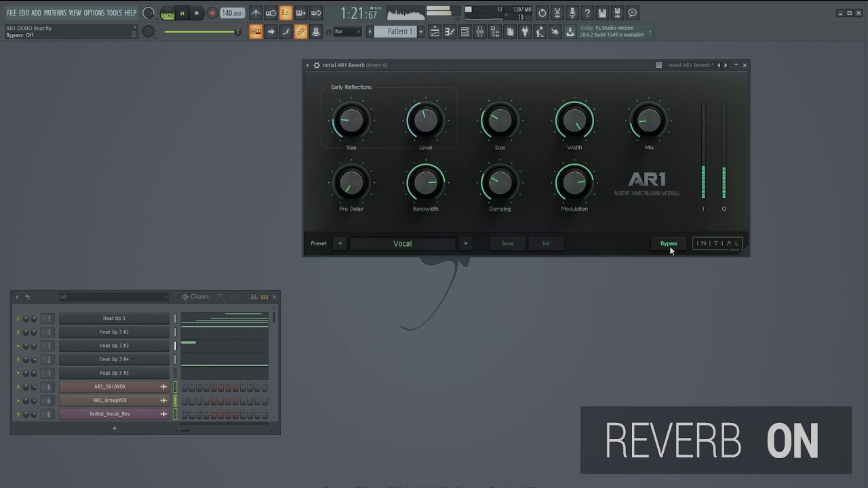Select previous AR1 preset arrow
This screenshot has width=868, height=488.
[340, 243]
